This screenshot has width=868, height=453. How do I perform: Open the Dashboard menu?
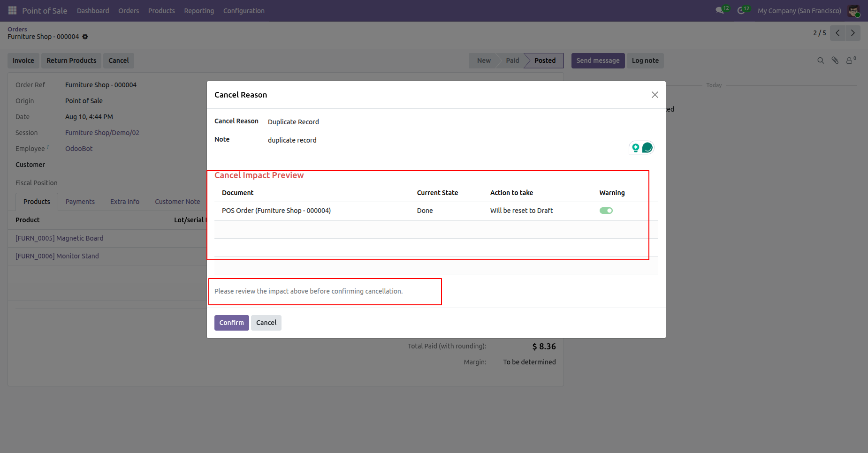(x=93, y=10)
